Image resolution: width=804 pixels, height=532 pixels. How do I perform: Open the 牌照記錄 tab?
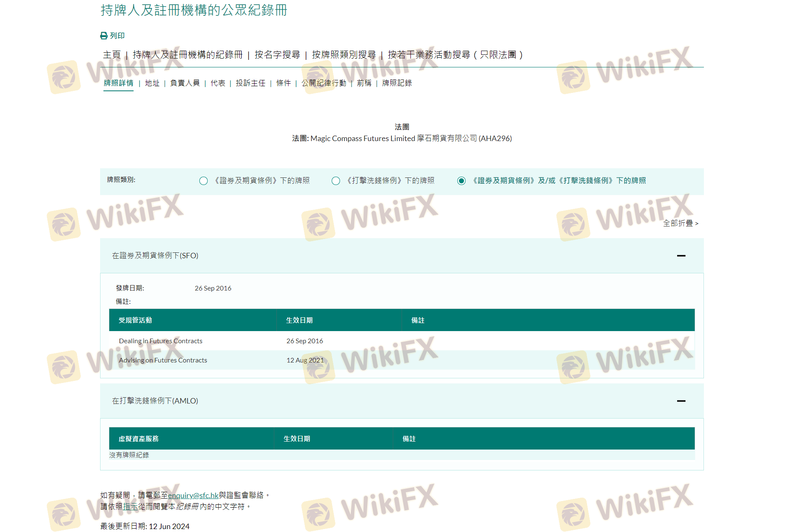(397, 83)
